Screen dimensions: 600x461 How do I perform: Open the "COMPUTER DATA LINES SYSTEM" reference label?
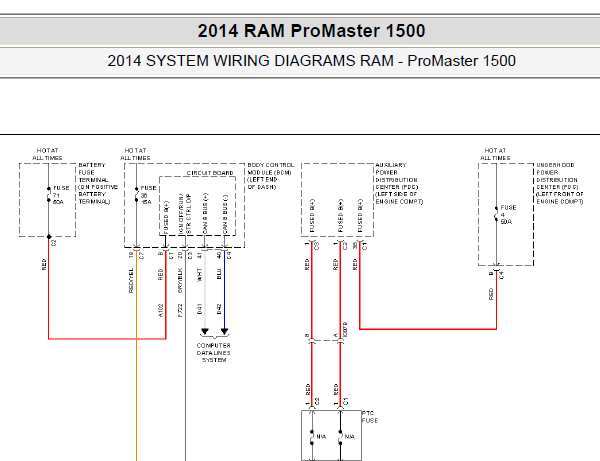[x=214, y=353]
